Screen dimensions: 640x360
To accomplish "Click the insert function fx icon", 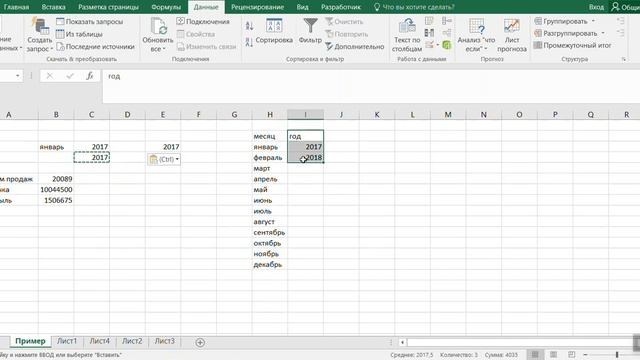I will [x=89, y=76].
